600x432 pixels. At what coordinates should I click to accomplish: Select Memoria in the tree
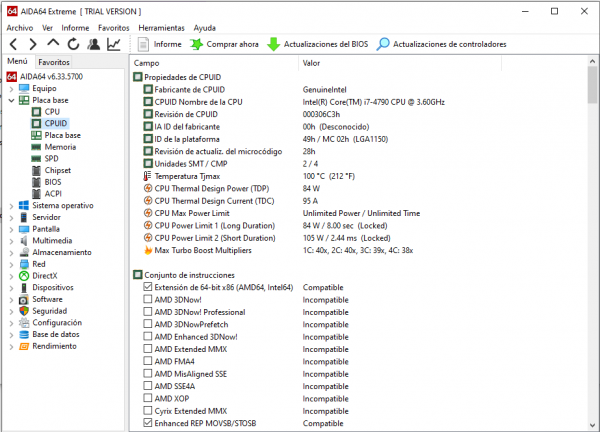point(60,147)
